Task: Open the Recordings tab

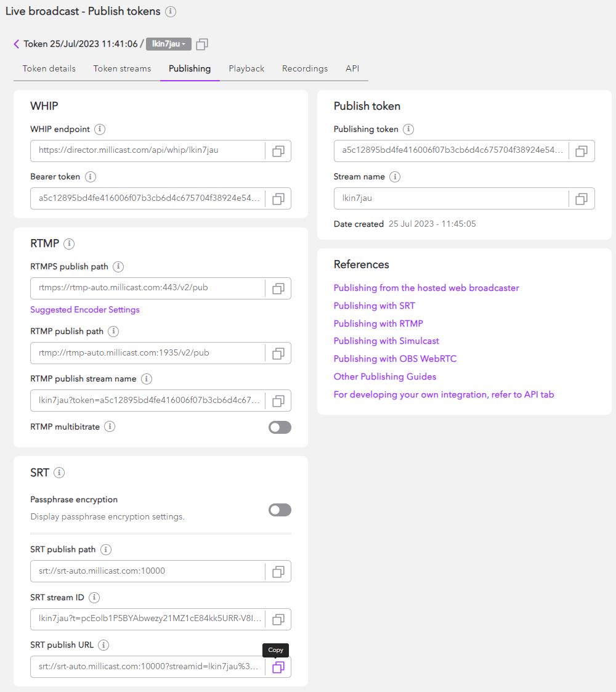Action: click(305, 68)
